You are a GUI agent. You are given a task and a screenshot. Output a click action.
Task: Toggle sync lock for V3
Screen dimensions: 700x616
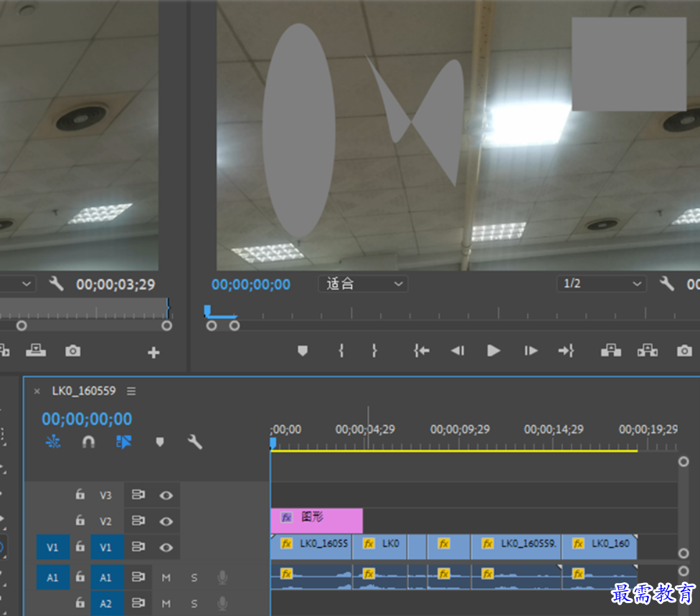click(138, 495)
